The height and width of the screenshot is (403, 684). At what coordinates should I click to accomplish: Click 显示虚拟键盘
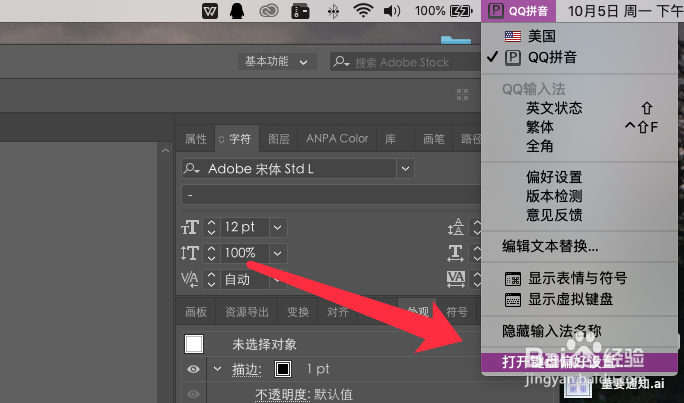579,299
